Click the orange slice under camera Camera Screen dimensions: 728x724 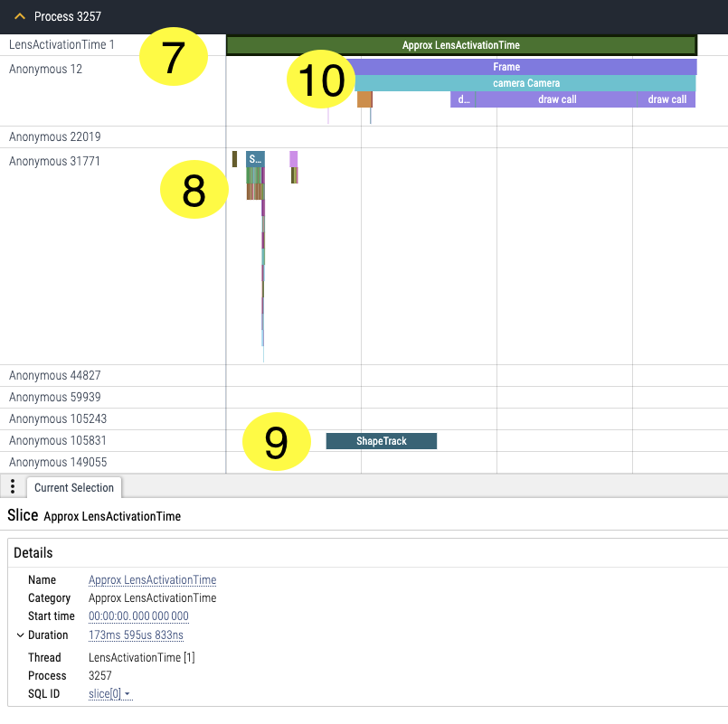(364, 99)
